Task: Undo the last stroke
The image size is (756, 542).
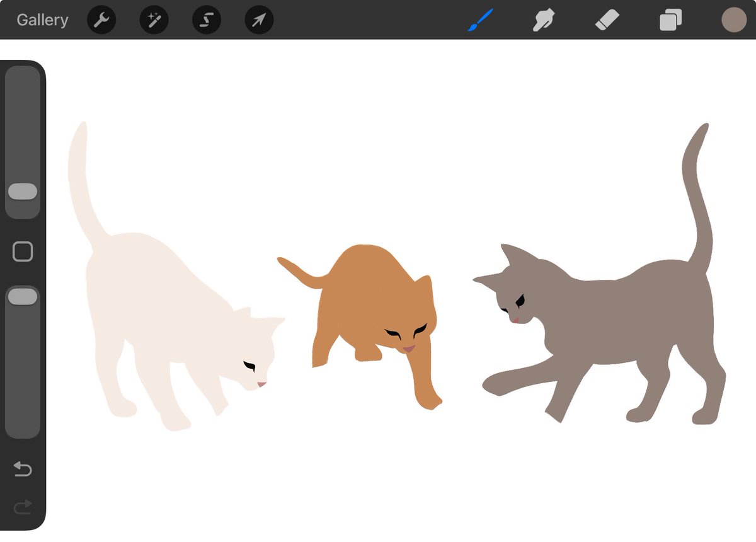Action: [x=23, y=469]
